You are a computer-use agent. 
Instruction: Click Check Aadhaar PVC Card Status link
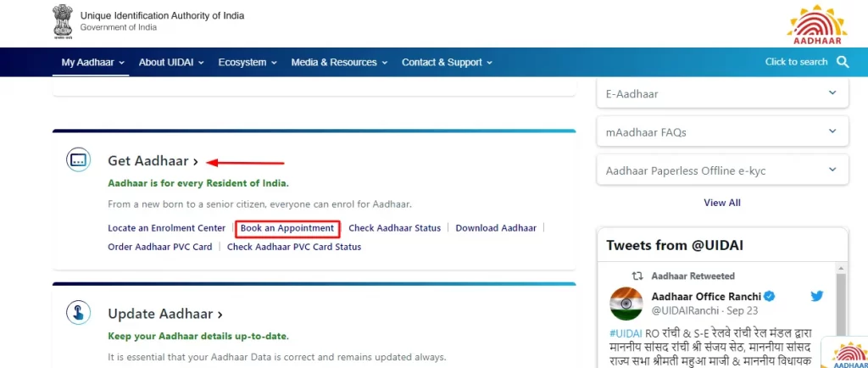[x=294, y=247]
